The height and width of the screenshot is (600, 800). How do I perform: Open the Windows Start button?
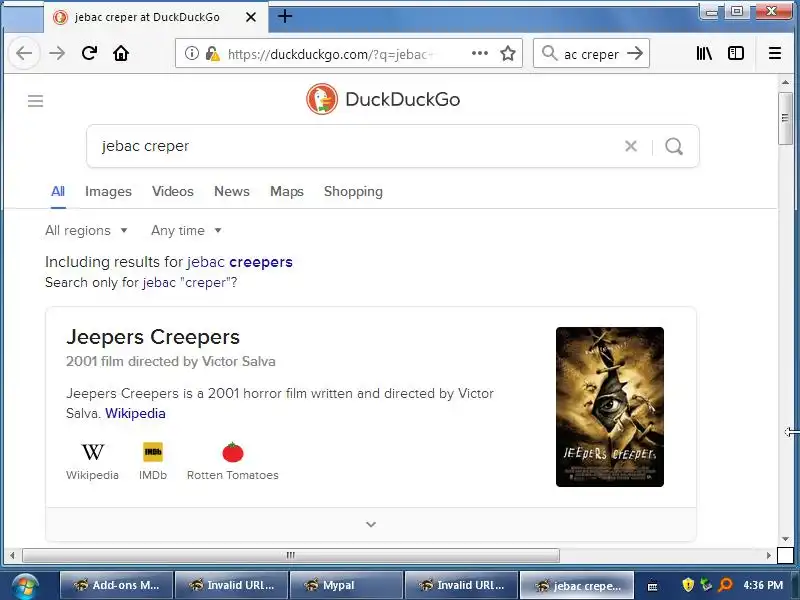(x=24, y=586)
